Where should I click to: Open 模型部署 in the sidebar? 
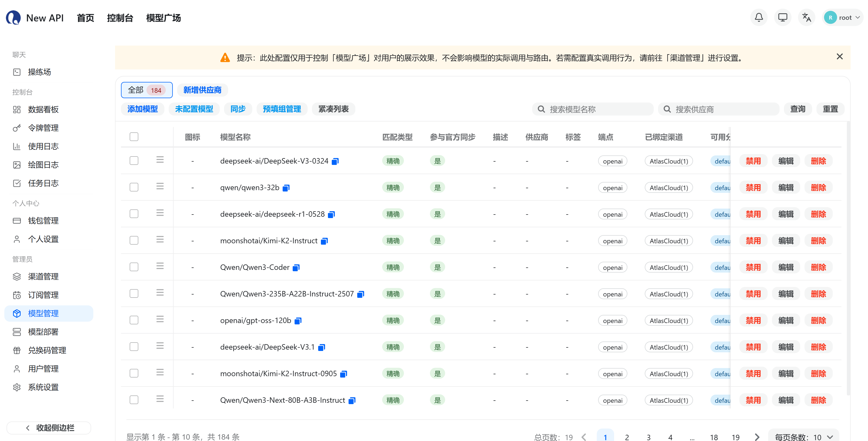pos(49,332)
